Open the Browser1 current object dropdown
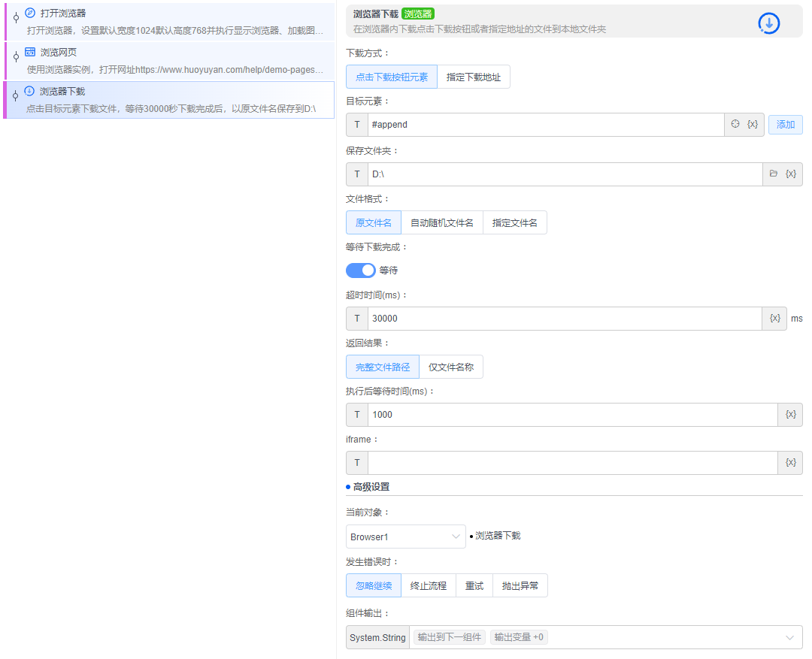Screen dimensions: 812x659 [x=406, y=537]
